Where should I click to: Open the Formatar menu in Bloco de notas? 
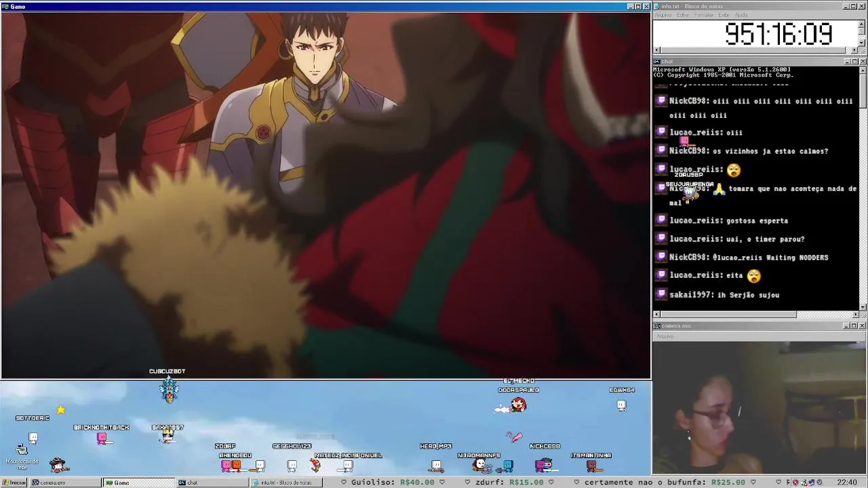coord(705,15)
